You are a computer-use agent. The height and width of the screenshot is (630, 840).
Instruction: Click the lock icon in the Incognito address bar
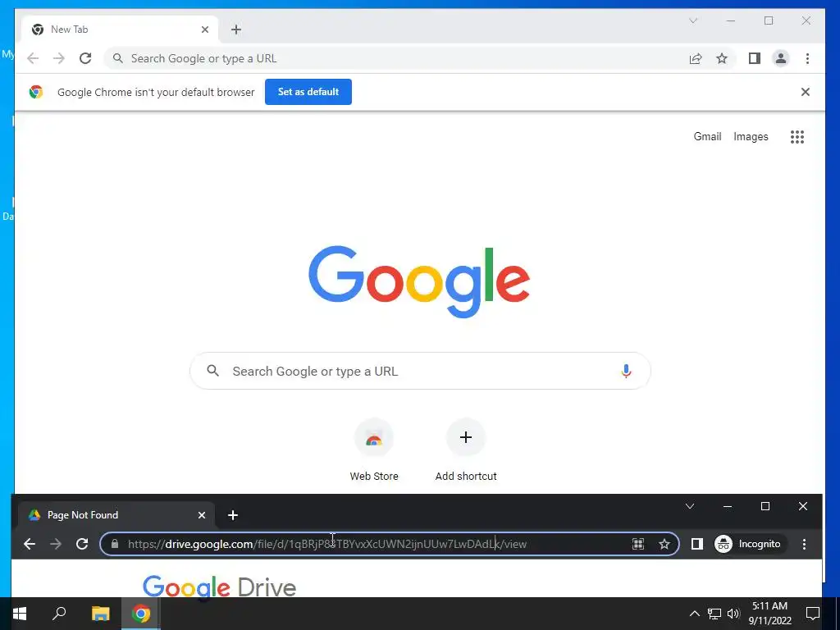tap(115, 544)
